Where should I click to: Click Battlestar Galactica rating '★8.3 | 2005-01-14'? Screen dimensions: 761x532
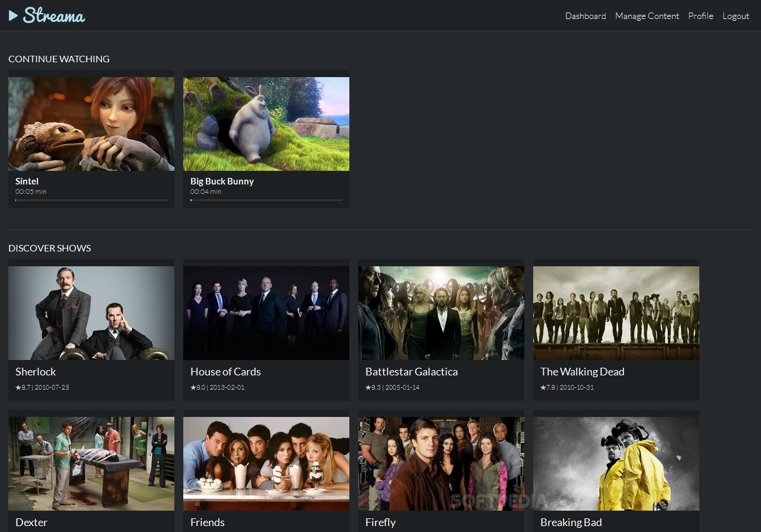[x=392, y=387]
